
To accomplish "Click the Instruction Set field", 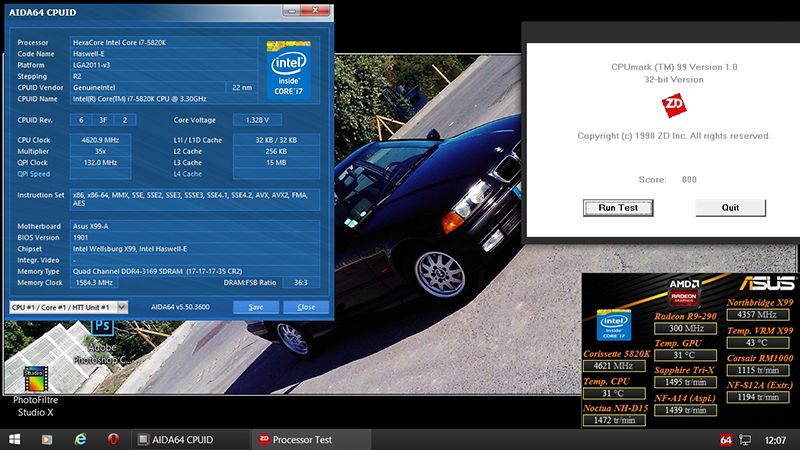I will coord(194,199).
